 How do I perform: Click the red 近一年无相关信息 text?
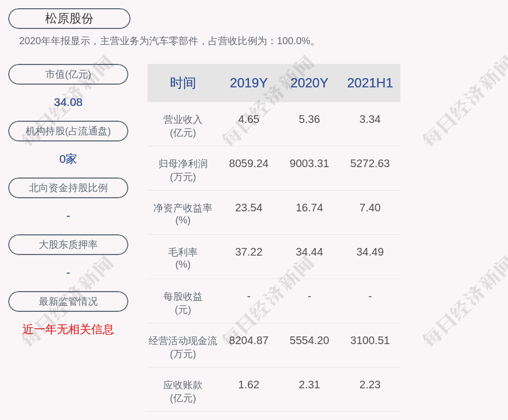coord(68,329)
